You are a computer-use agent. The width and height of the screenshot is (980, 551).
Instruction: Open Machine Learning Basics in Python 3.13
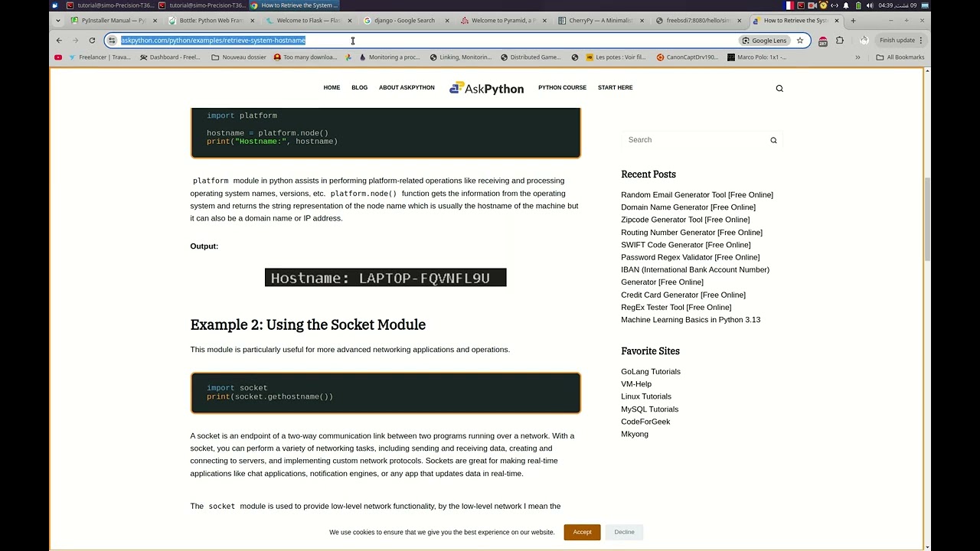click(x=691, y=320)
